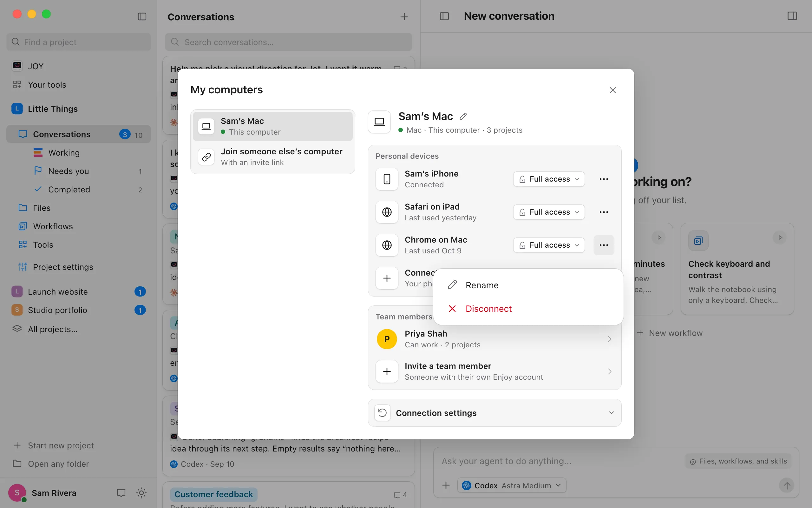The image size is (812, 508).
Task: Open Workflows in the project sidebar
Action: point(79,226)
